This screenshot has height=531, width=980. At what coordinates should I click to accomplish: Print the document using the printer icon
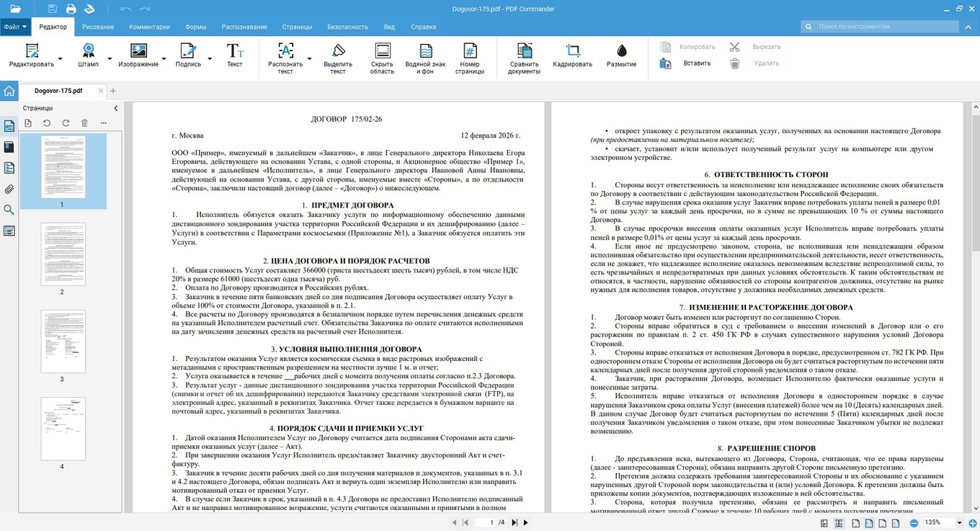71,9
